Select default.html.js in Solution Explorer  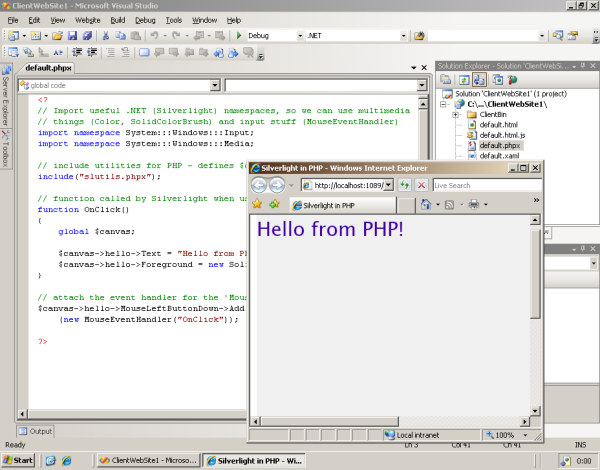click(502, 135)
